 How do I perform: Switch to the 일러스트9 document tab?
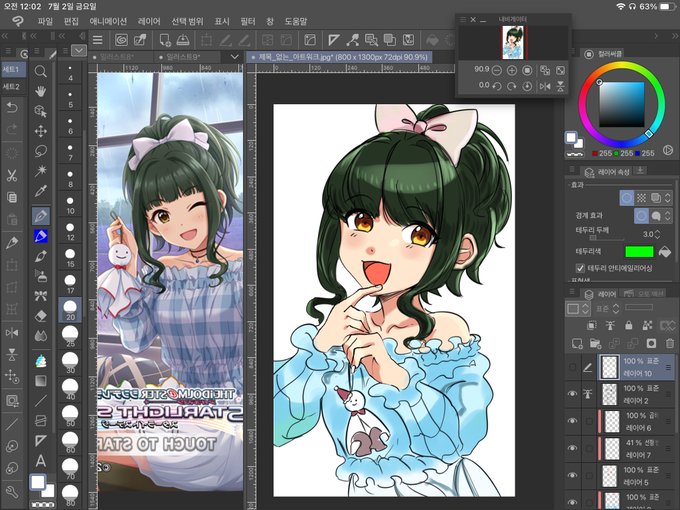pyautogui.click(x=188, y=57)
